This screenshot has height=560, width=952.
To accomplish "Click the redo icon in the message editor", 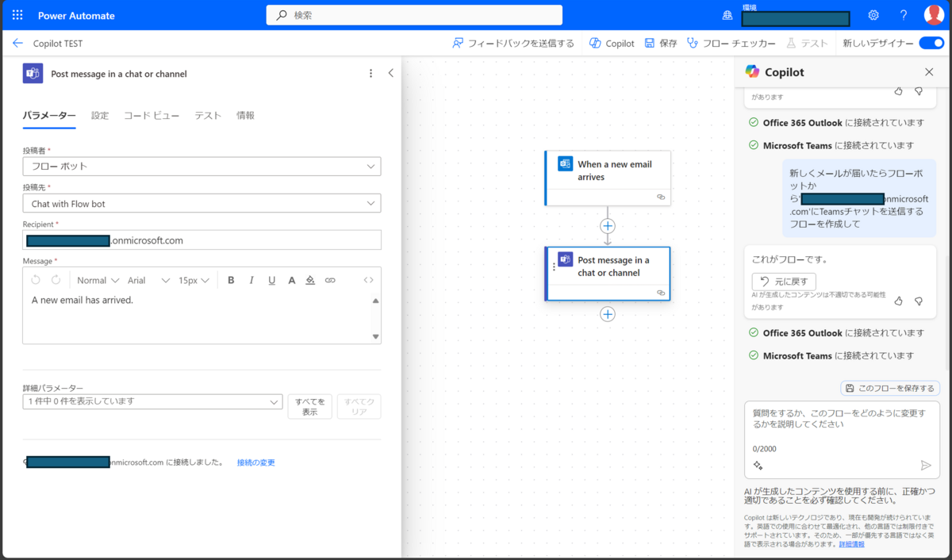I will [x=56, y=280].
